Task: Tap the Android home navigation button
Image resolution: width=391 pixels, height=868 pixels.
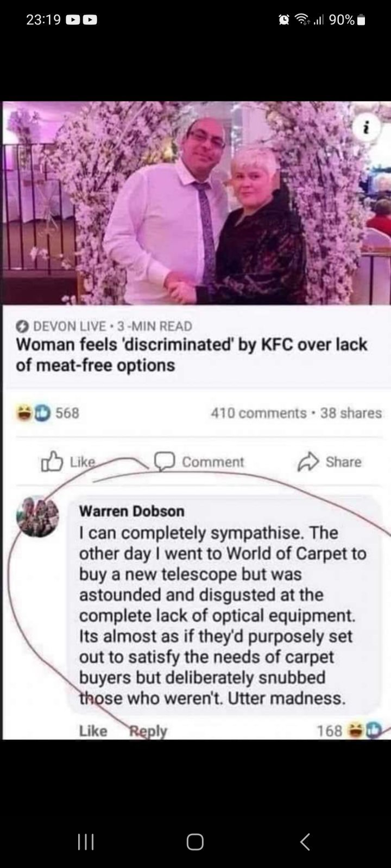Action: [x=195, y=841]
